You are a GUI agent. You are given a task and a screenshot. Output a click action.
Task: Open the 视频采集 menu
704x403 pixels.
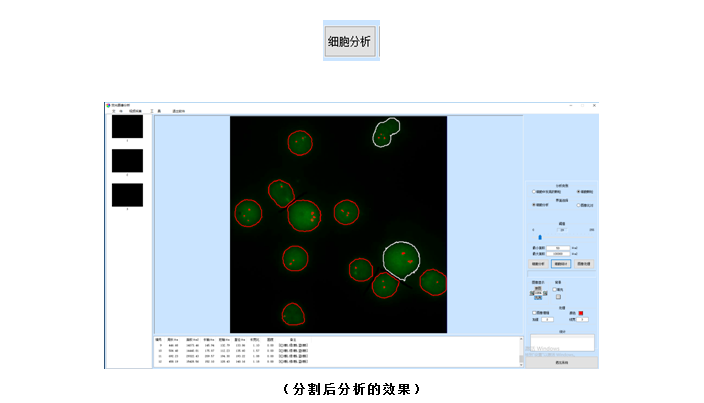pos(134,110)
